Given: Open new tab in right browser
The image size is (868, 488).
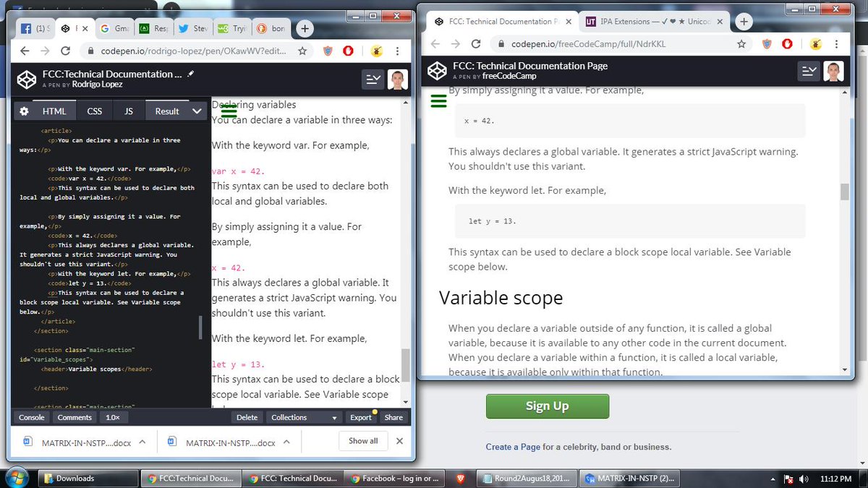Looking at the screenshot, I should coord(744,22).
